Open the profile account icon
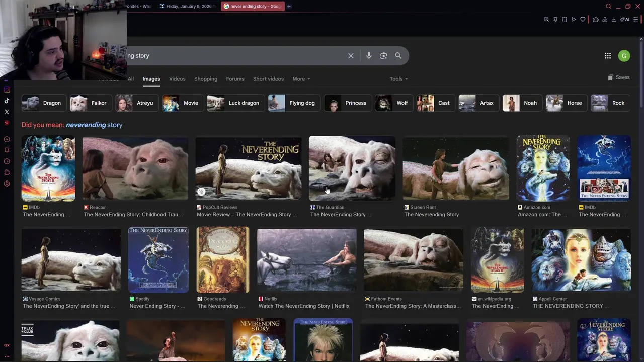 [605, 20]
